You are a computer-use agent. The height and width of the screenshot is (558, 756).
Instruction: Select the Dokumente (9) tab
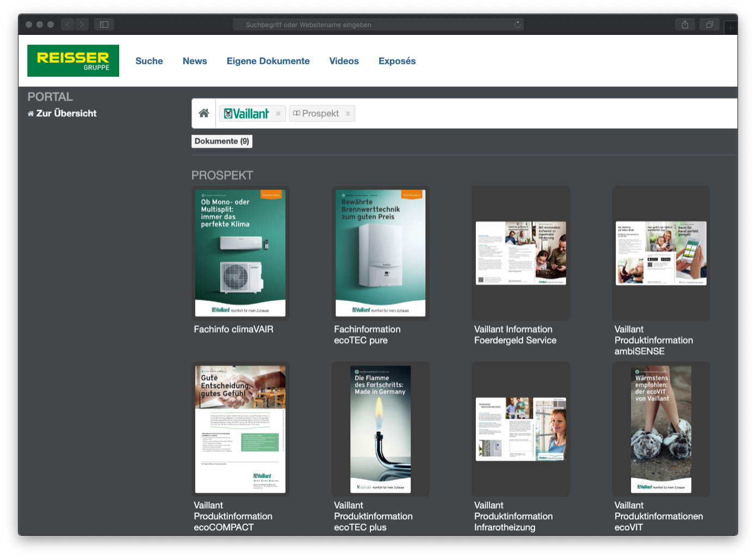(x=222, y=141)
